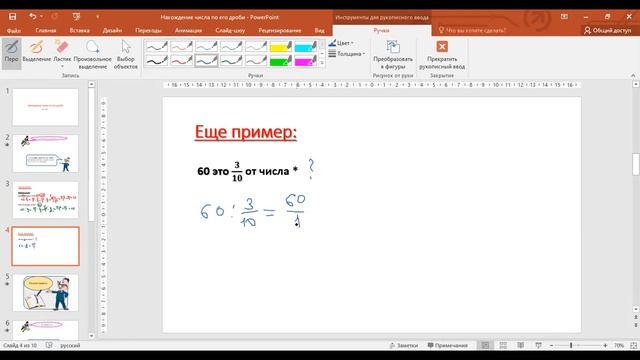Image resolution: width=640 pixels, height=360 pixels.
Task: Click spell check icon in status bar
Action: pyautogui.click(x=49, y=345)
